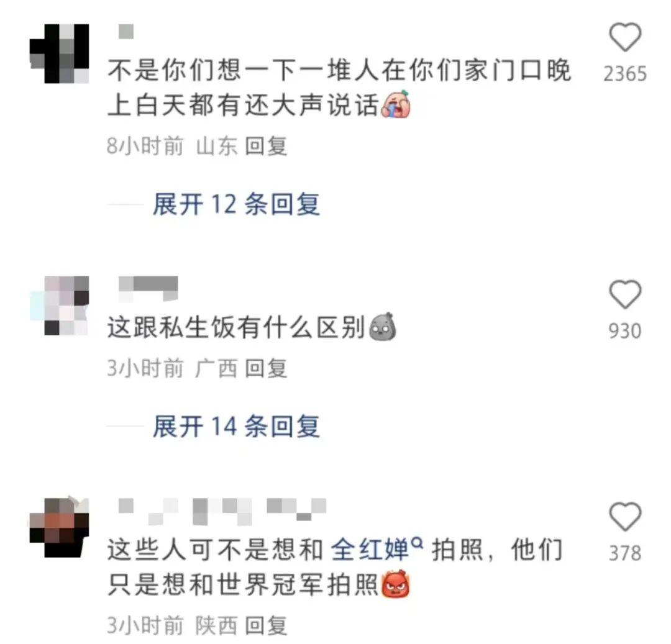The image size is (671, 644).
Task: Open the second commenter's avatar
Action: (x=60, y=306)
